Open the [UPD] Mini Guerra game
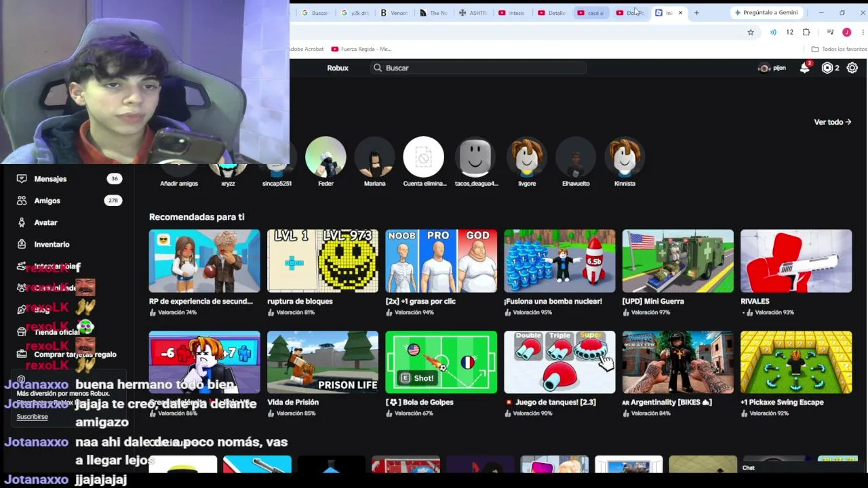This screenshot has height=488, width=868. [677, 261]
